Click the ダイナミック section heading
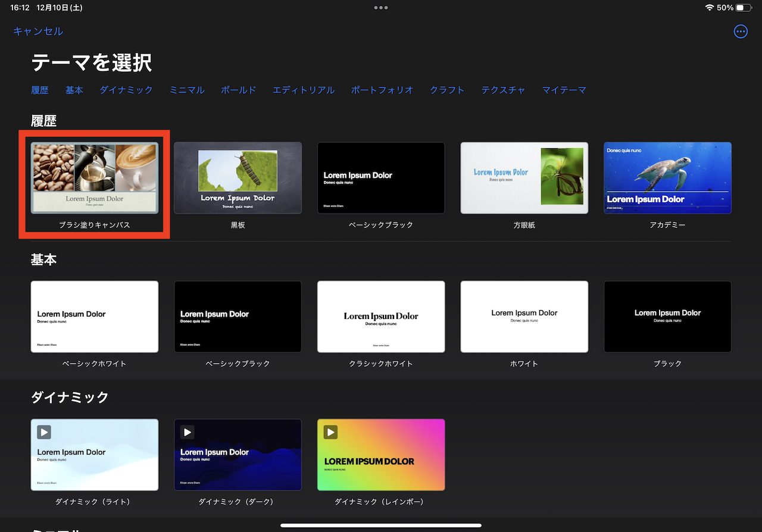This screenshot has height=532, width=762. [x=70, y=398]
